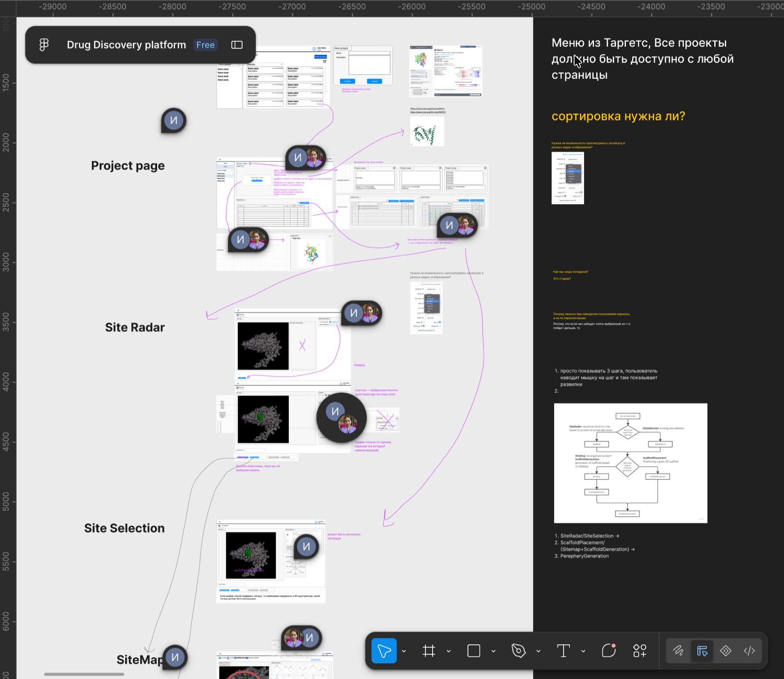The height and width of the screenshot is (679, 784).
Task: Select the Pen tool
Action: pos(518,651)
